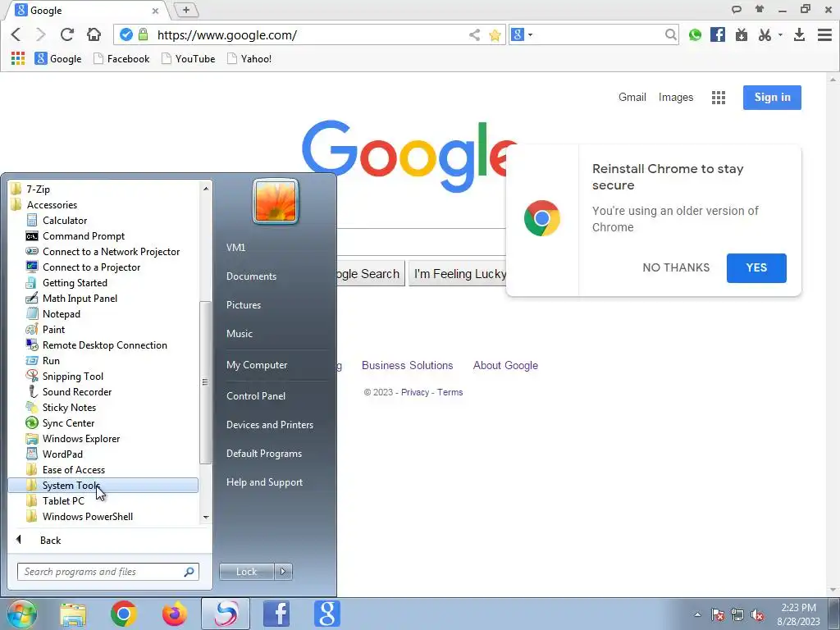
Task: Open the WhatsApp toolbar icon
Action: tap(695, 34)
